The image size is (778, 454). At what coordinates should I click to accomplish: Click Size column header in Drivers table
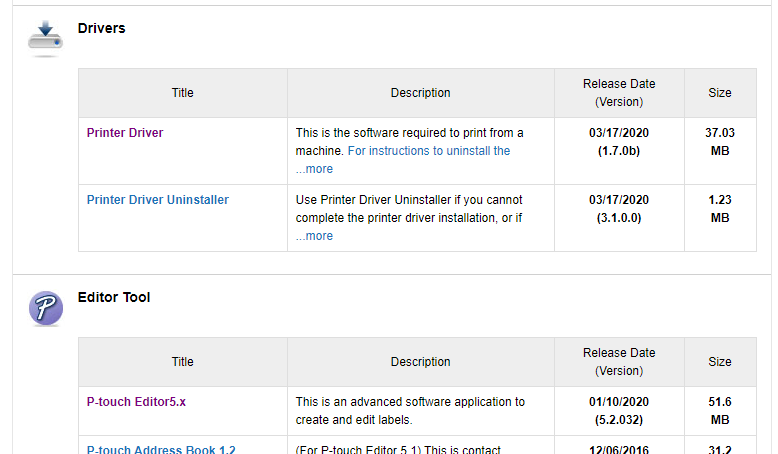(719, 93)
